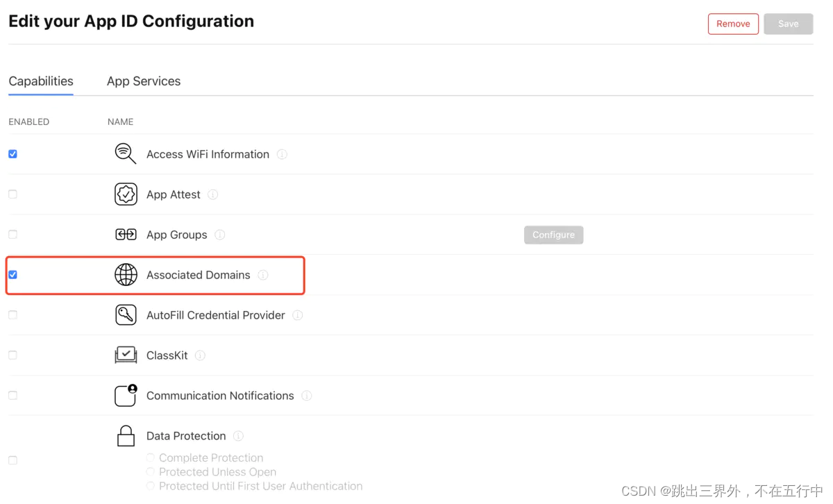Viewport: 833px width, 504px height.
Task: Click the ClassKit capability icon
Action: click(126, 355)
